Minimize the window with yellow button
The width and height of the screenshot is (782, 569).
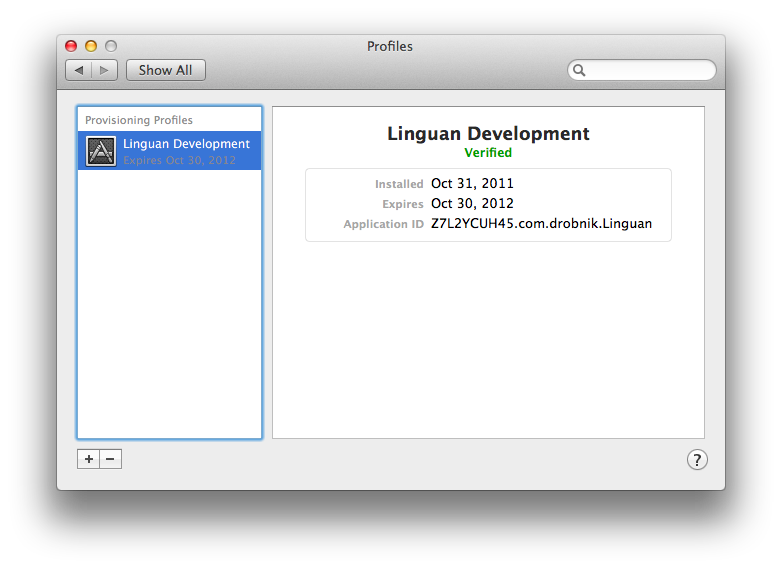point(91,46)
